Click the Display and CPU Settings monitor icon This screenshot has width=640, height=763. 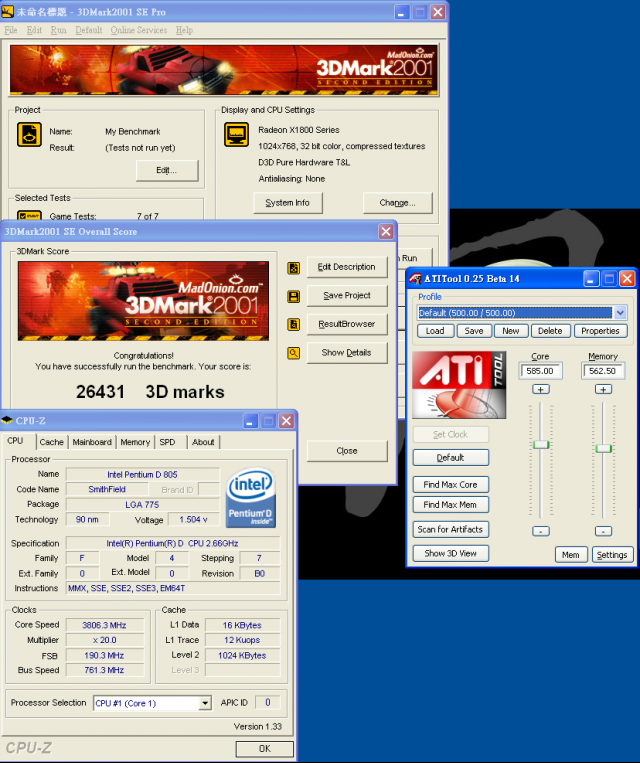(237, 134)
